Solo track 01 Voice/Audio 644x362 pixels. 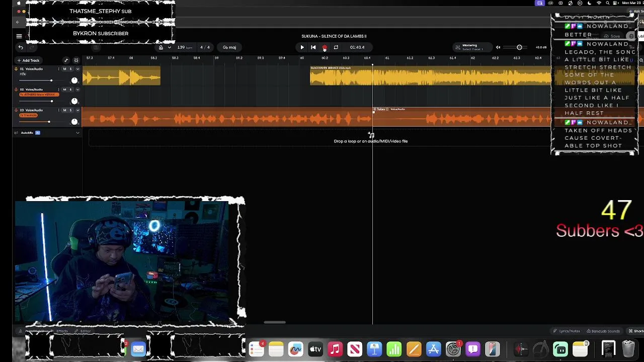70,69
